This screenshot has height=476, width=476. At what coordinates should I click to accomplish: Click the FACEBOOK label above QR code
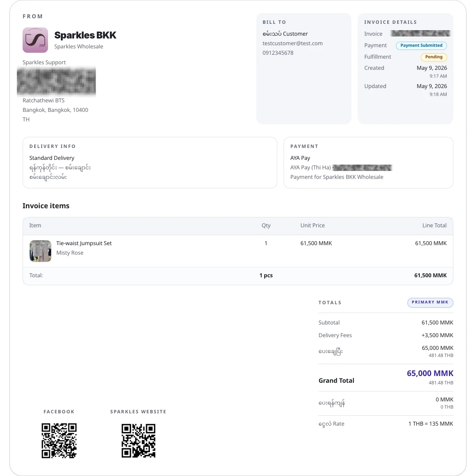[59, 412]
